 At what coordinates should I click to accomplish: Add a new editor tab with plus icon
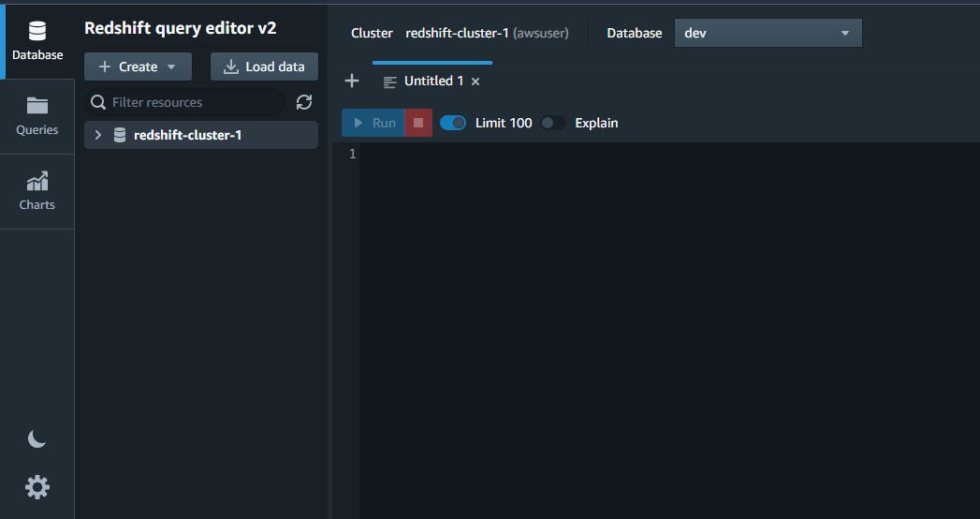tap(352, 81)
